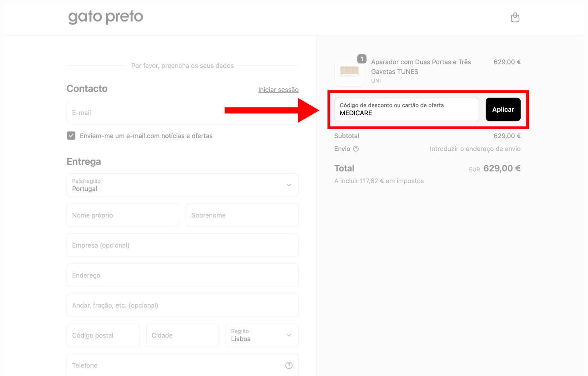
Task: Open the País/região dropdown
Action: point(182,185)
